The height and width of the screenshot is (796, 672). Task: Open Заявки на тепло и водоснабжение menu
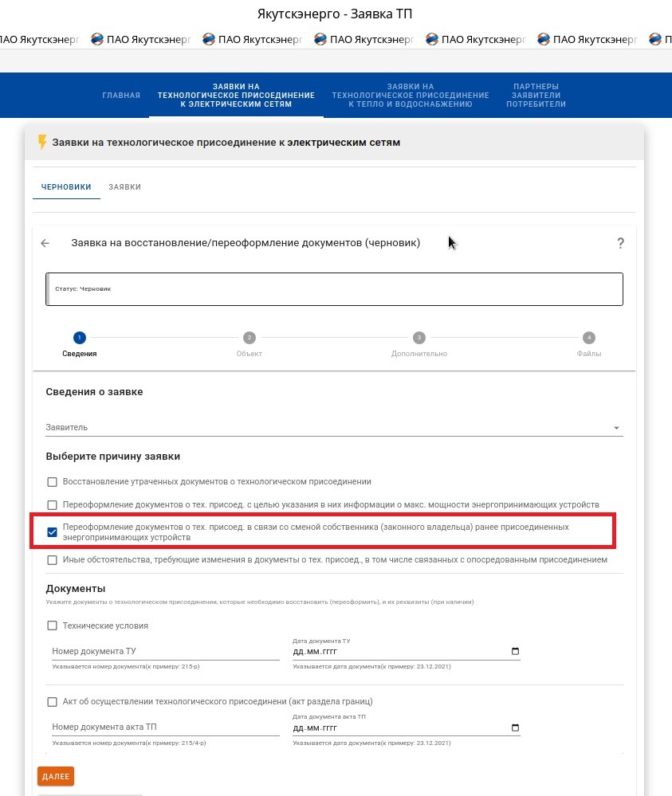click(410, 96)
